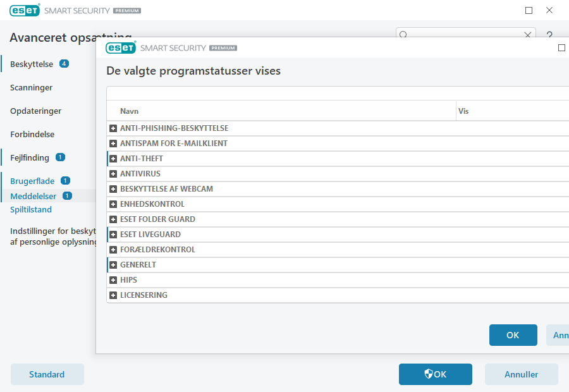The image size is (569, 392).
Task: Click the Standard button
Action: click(x=47, y=374)
